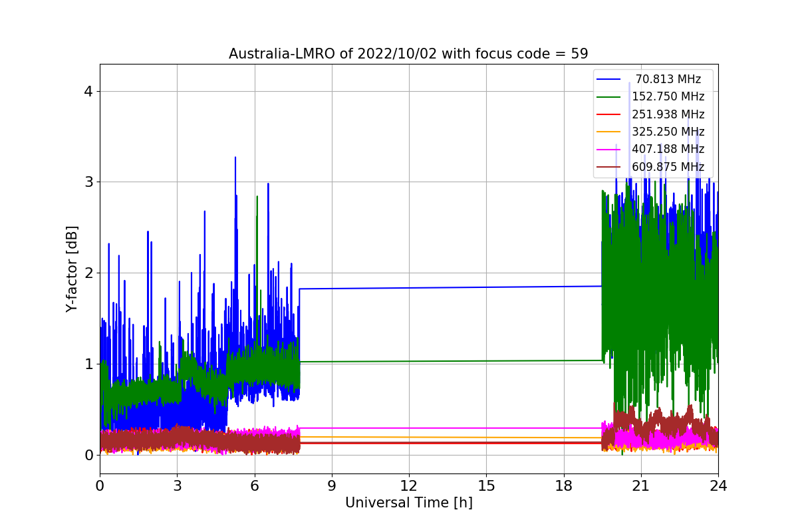Click x-axis tick label '12'
The width and height of the screenshot is (798, 532).
[x=409, y=485]
